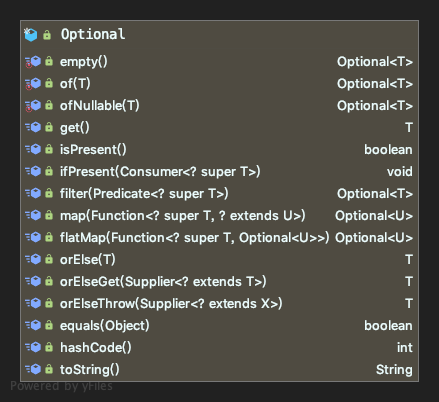439x402 pixels.
Task: Click the Powered by yFiles watermark
Action: [61, 386]
